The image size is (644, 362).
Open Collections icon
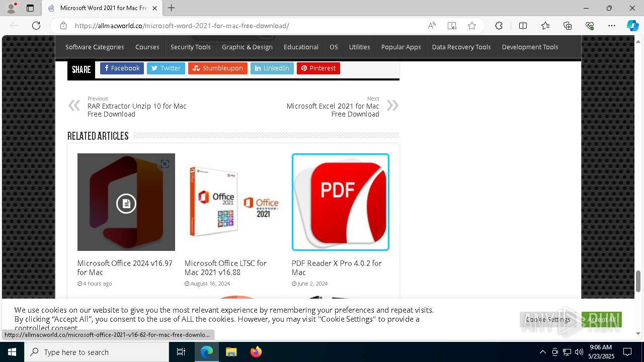568,26
